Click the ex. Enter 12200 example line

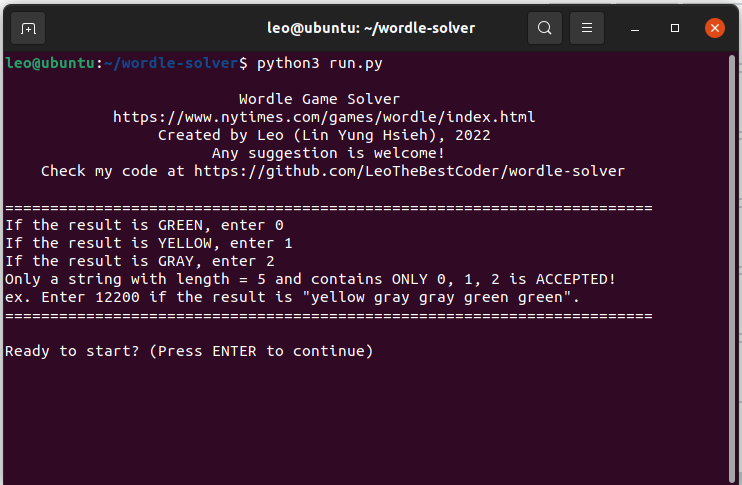click(292, 297)
